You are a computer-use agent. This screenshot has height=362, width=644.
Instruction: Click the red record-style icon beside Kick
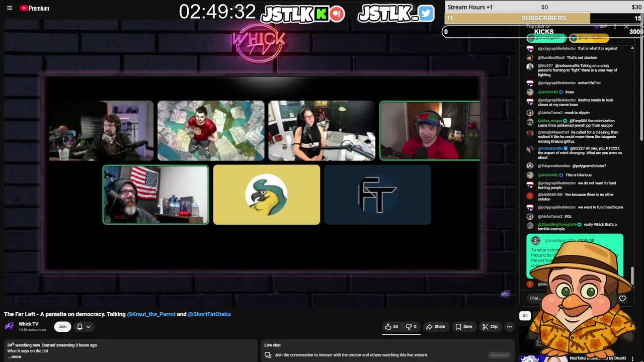[337, 14]
